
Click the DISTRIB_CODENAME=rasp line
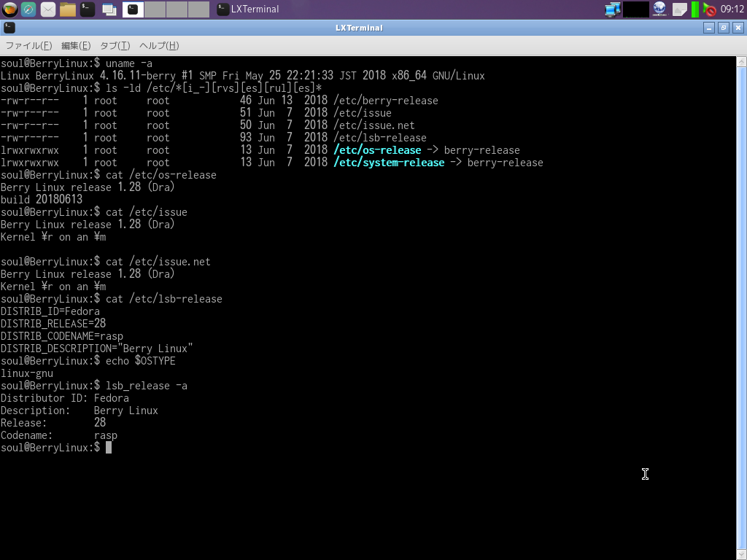pyautogui.click(x=62, y=335)
